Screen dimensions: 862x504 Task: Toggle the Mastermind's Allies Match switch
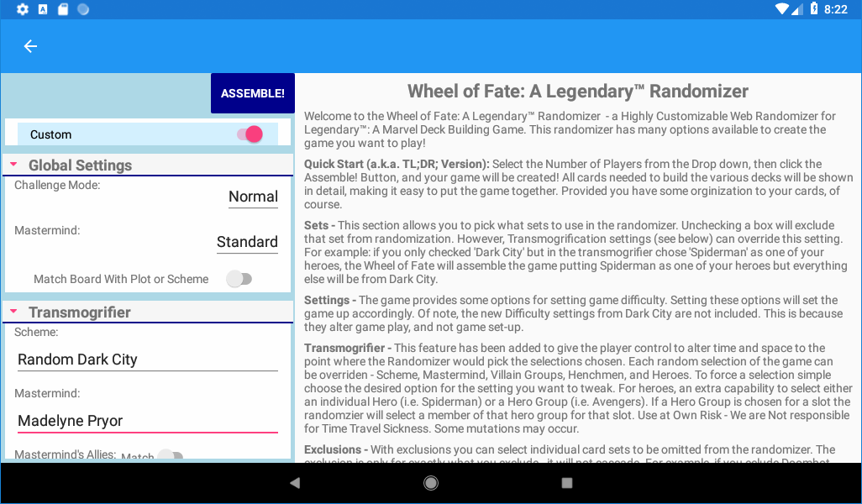[x=170, y=454]
